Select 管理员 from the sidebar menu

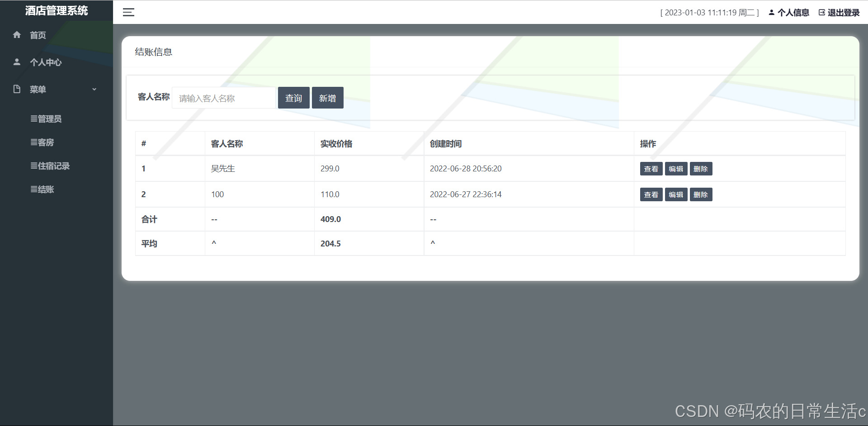pyautogui.click(x=47, y=119)
